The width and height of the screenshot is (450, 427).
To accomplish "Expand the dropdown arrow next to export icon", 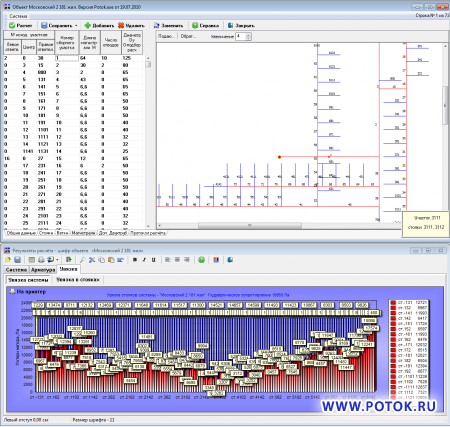I will pyautogui.click(x=57, y=260).
